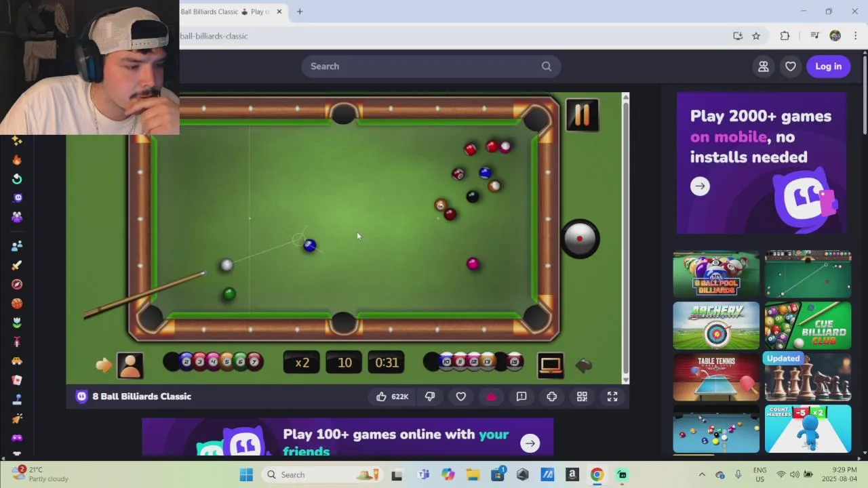Click the plus-shaped icon beside QR code

pos(552,396)
